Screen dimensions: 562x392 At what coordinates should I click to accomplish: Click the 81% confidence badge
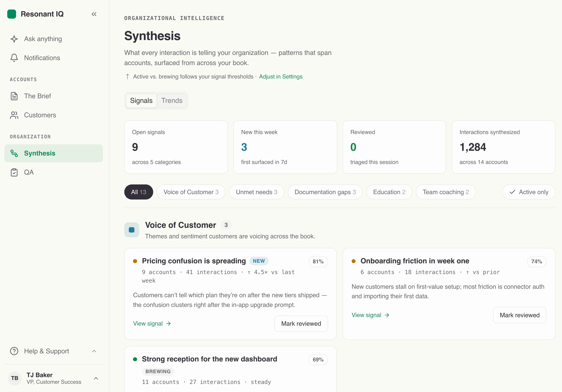[x=318, y=261]
